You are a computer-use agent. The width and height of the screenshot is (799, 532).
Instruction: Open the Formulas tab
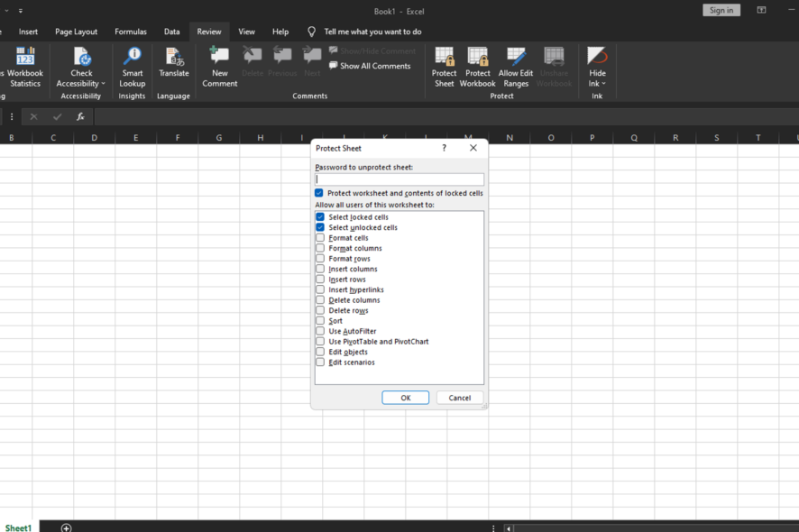point(131,32)
